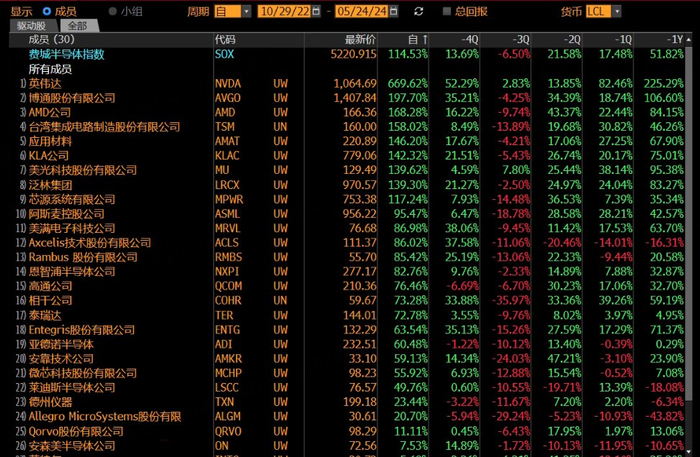The height and width of the screenshot is (457, 700).
Task: Sort by the 最新价 column header
Action: [360, 40]
